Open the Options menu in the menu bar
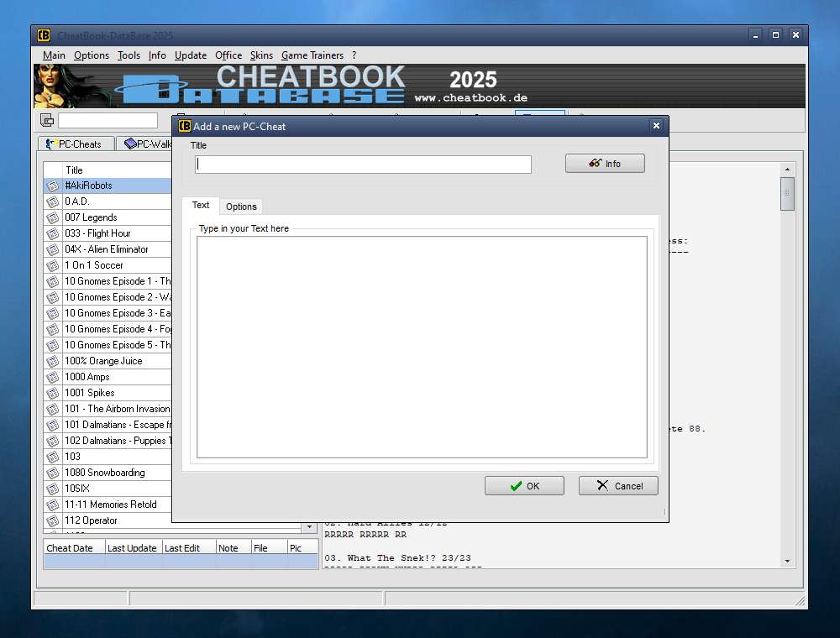The image size is (840, 638). pos(91,55)
